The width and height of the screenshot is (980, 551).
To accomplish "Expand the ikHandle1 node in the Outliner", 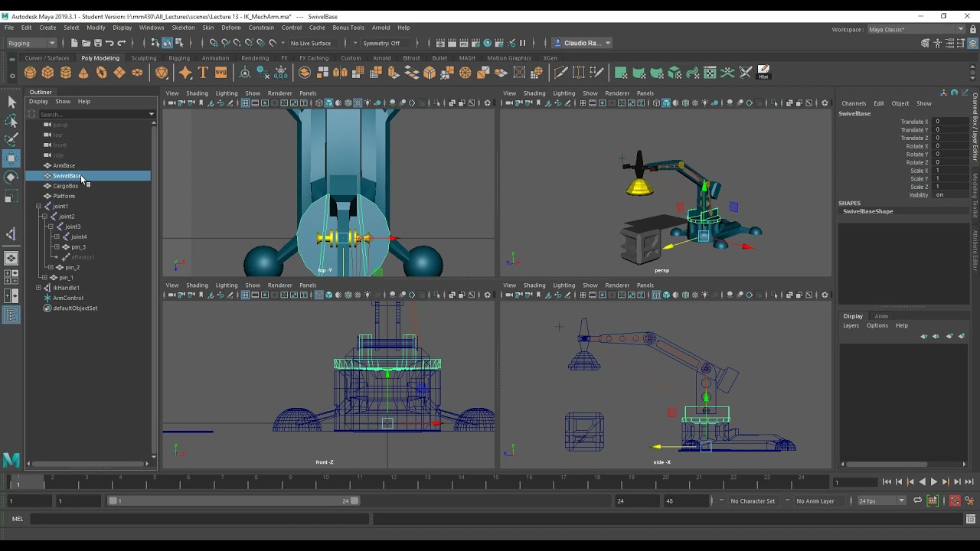I will point(38,288).
